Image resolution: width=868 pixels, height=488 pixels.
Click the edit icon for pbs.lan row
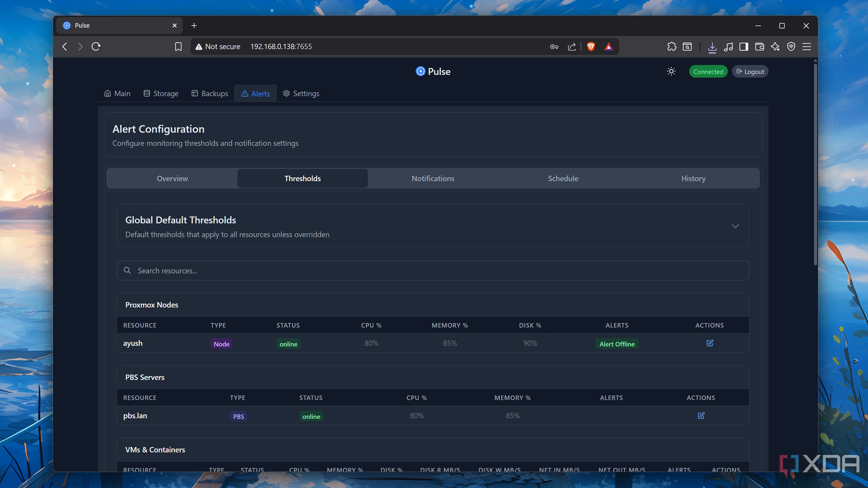pyautogui.click(x=701, y=415)
